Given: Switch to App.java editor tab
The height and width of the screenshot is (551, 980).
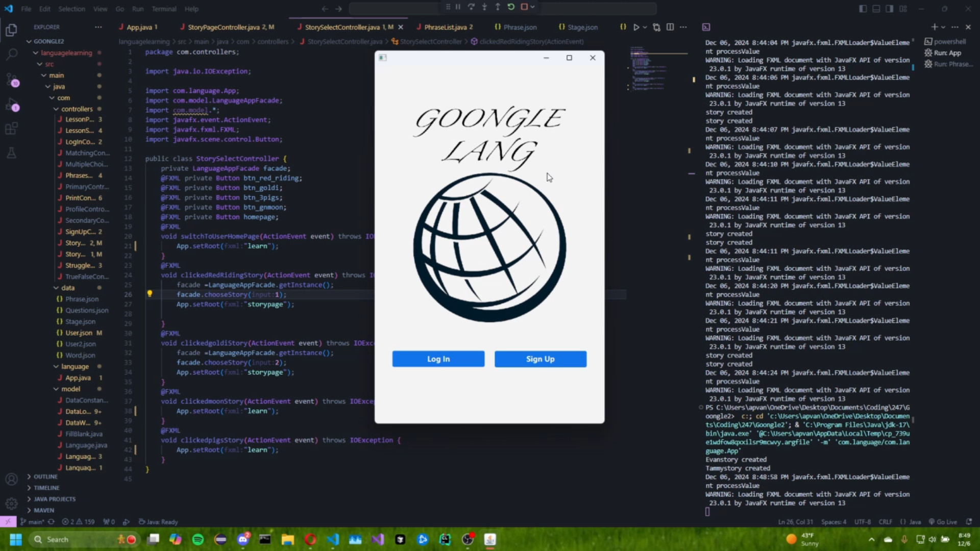Looking at the screenshot, I should 138,27.
